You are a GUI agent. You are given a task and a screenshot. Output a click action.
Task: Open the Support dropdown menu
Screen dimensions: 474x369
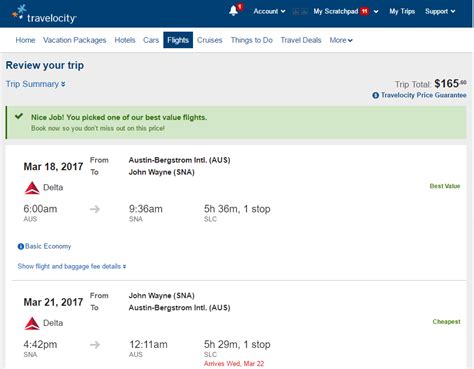pyautogui.click(x=440, y=11)
